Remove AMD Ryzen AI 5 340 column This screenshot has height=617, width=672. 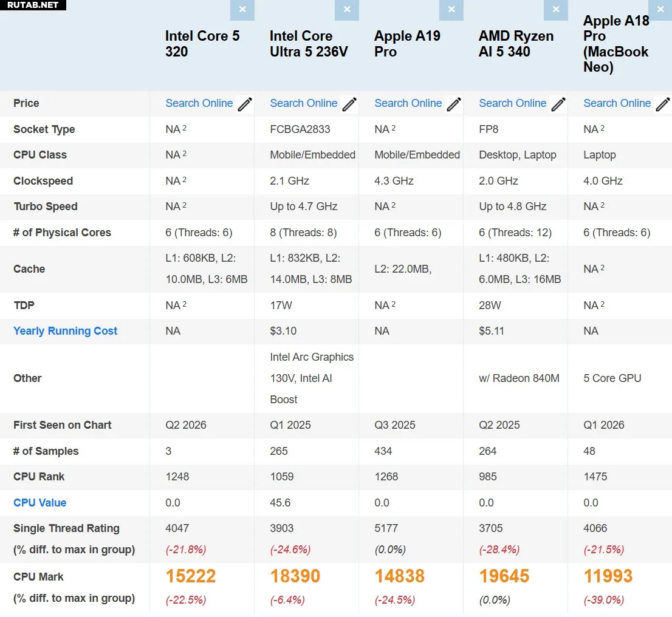556,10
